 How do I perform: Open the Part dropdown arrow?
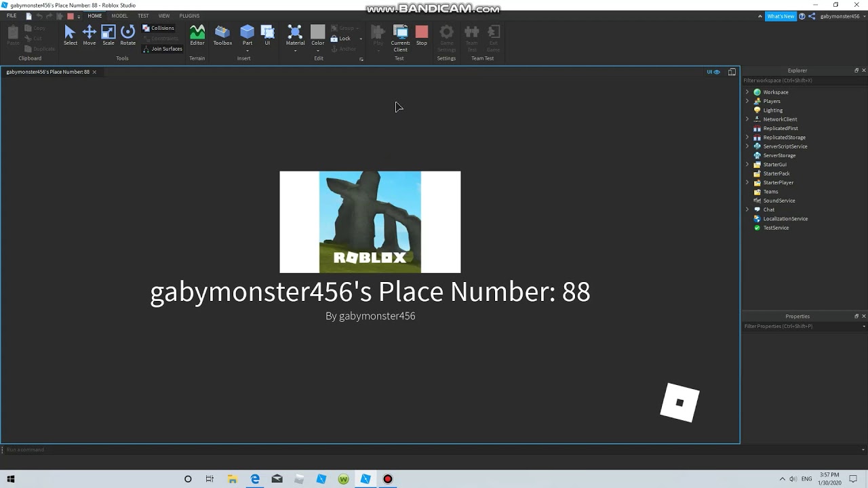pos(247,50)
